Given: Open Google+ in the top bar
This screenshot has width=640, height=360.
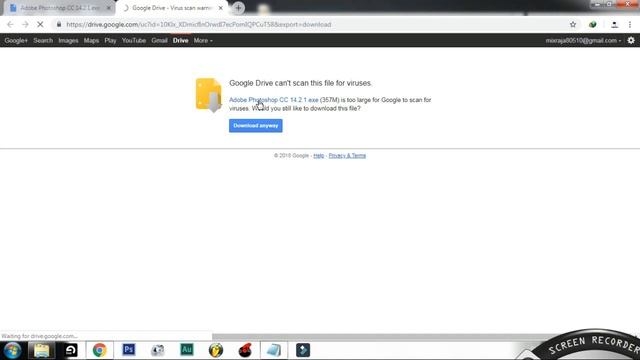Looking at the screenshot, I should [16, 40].
